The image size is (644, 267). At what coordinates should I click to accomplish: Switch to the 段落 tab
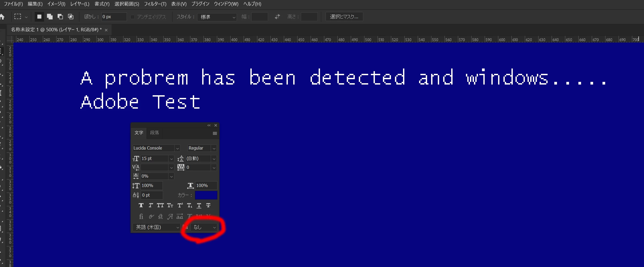pyautogui.click(x=155, y=133)
